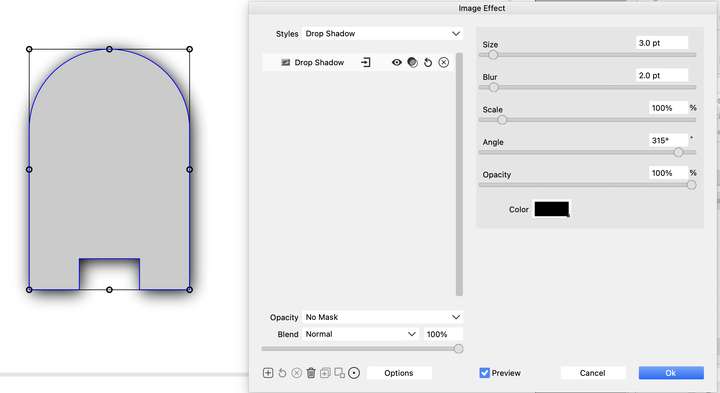Click the Blur value field 2.0 pt
The image size is (720, 393).
pyautogui.click(x=662, y=75)
